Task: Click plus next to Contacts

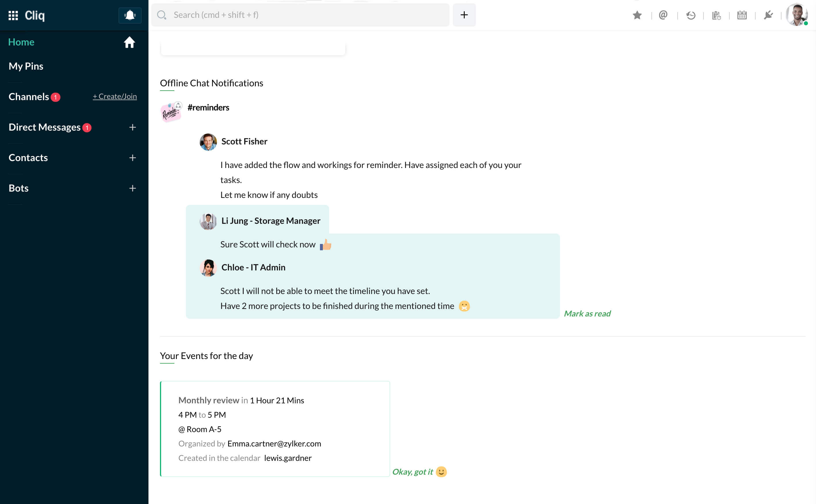Action: 133,158
